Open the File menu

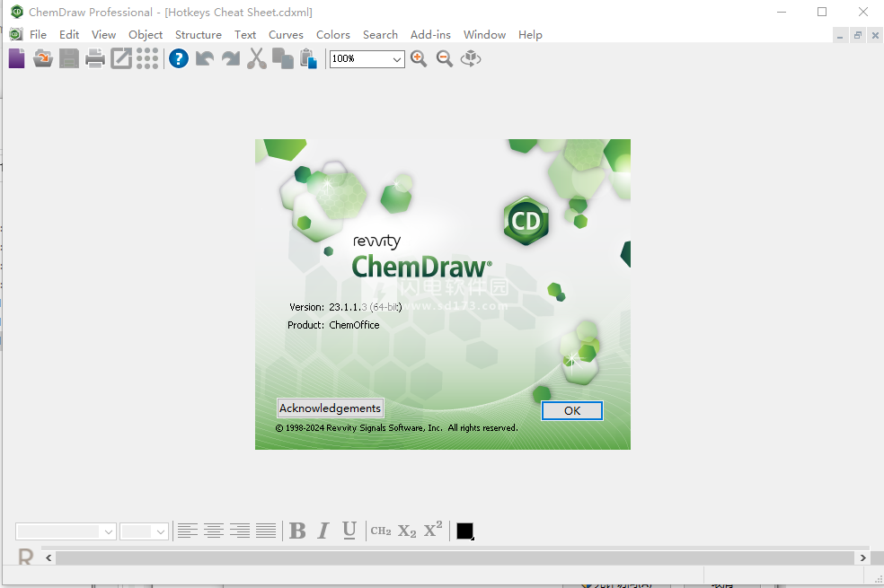click(39, 35)
